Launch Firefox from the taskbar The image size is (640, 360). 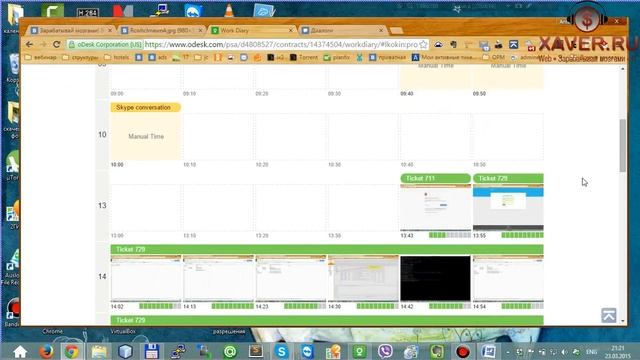click(x=46, y=351)
